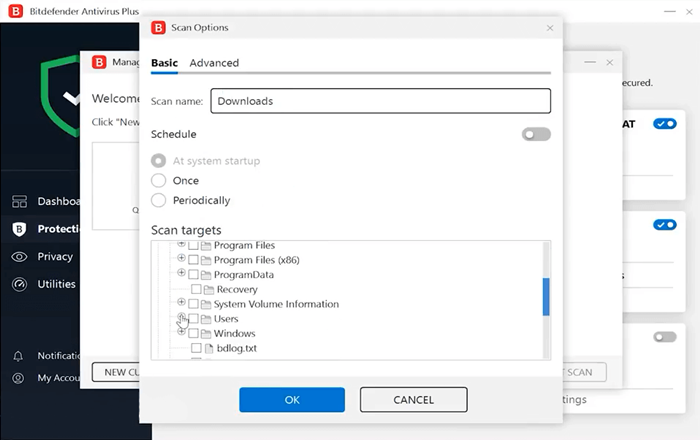Select the ProgramData row label
The image size is (700, 440).
(244, 275)
